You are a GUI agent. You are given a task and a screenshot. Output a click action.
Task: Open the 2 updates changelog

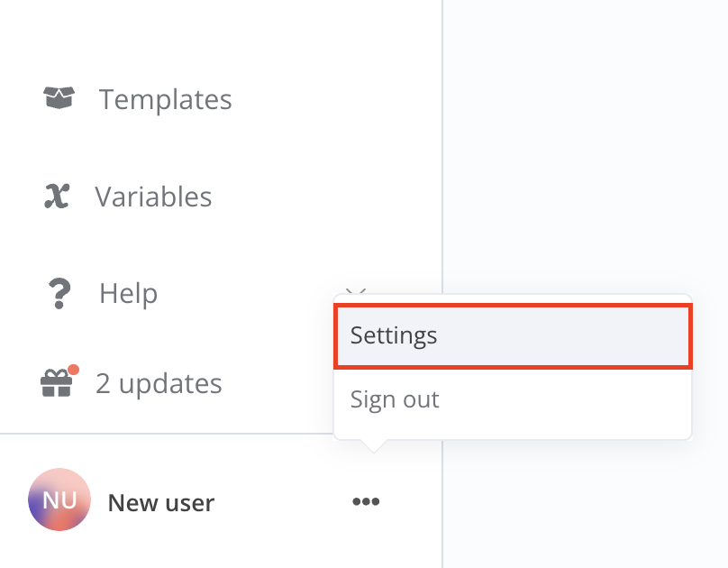click(159, 383)
